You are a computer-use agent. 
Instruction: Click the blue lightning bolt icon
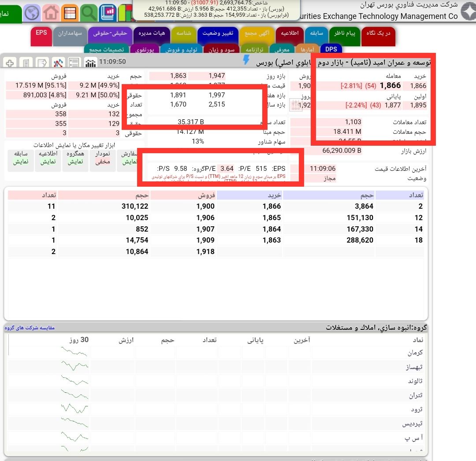246,60
